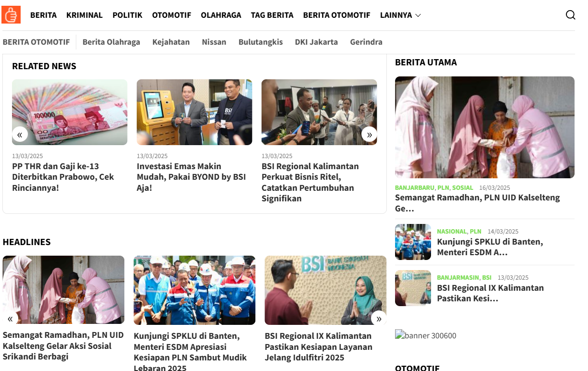Click the date above 'PP THR dan Gaji ke-13'
The image size is (588, 371).
(x=27, y=156)
